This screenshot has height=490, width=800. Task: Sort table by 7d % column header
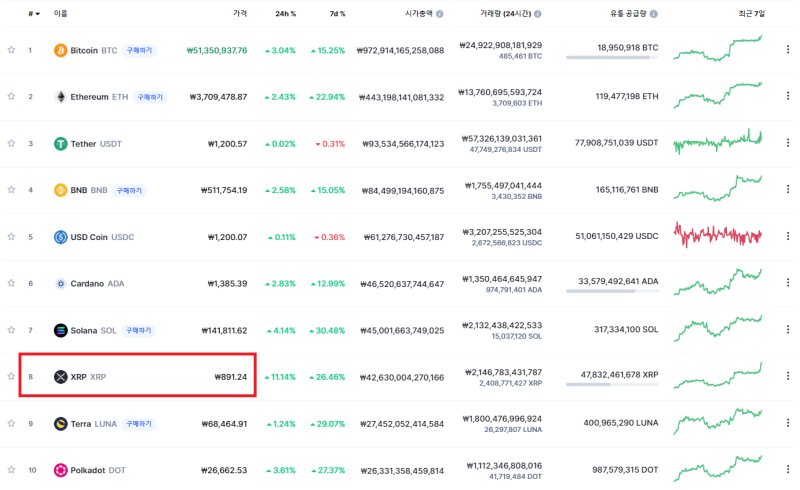pyautogui.click(x=337, y=14)
